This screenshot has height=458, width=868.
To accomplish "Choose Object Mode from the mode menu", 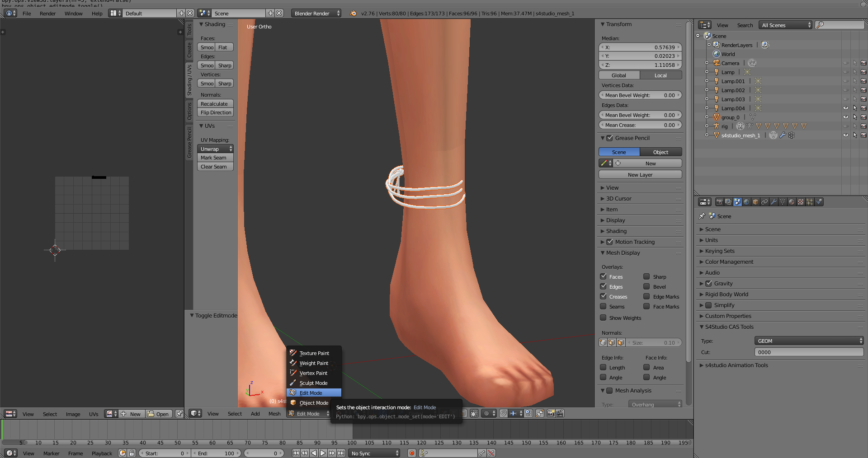I will (x=314, y=403).
